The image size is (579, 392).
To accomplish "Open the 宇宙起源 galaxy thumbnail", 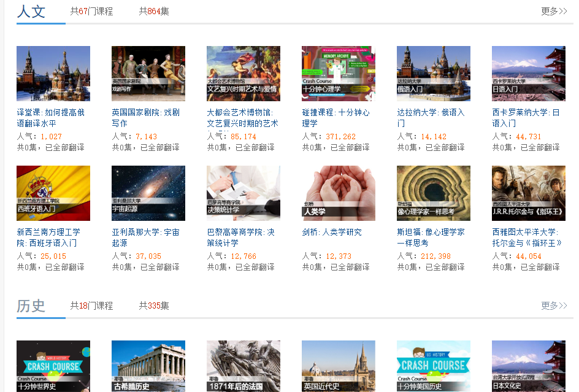I will coord(148,193).
